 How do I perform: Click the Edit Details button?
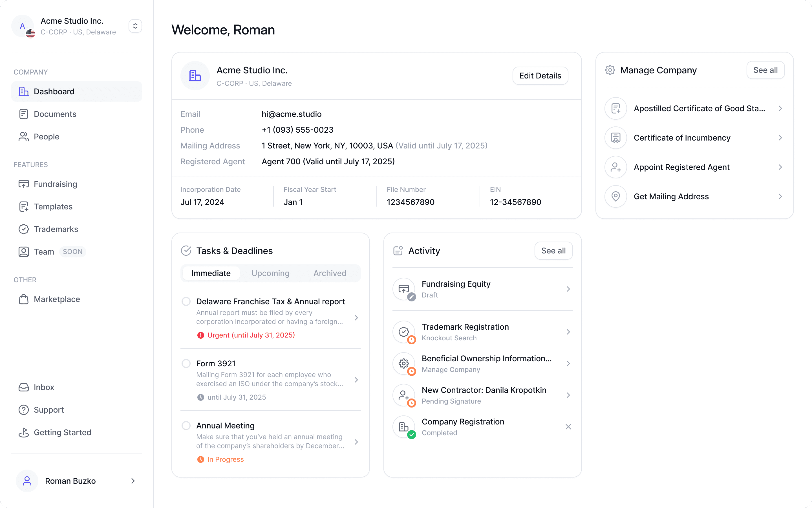tap(540, 76)
